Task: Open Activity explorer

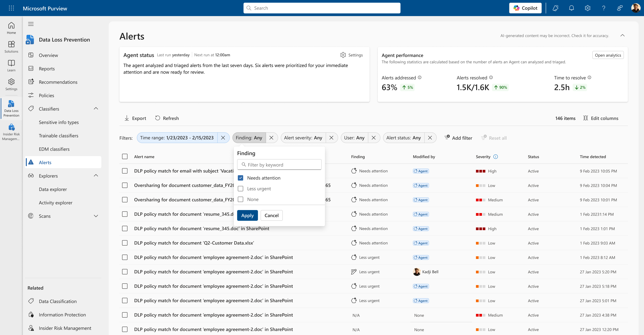Action: (56, 203)
